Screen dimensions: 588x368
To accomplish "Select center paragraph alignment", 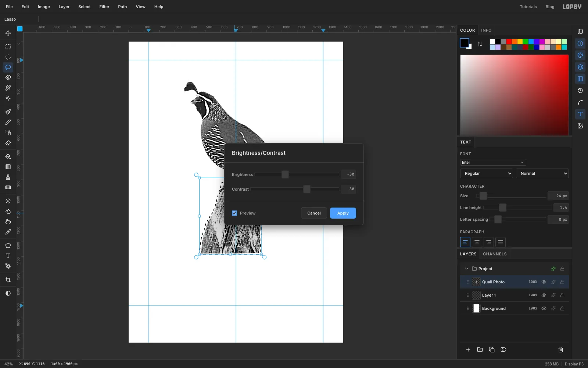I will pyautogui.click(x=477, y=242).
